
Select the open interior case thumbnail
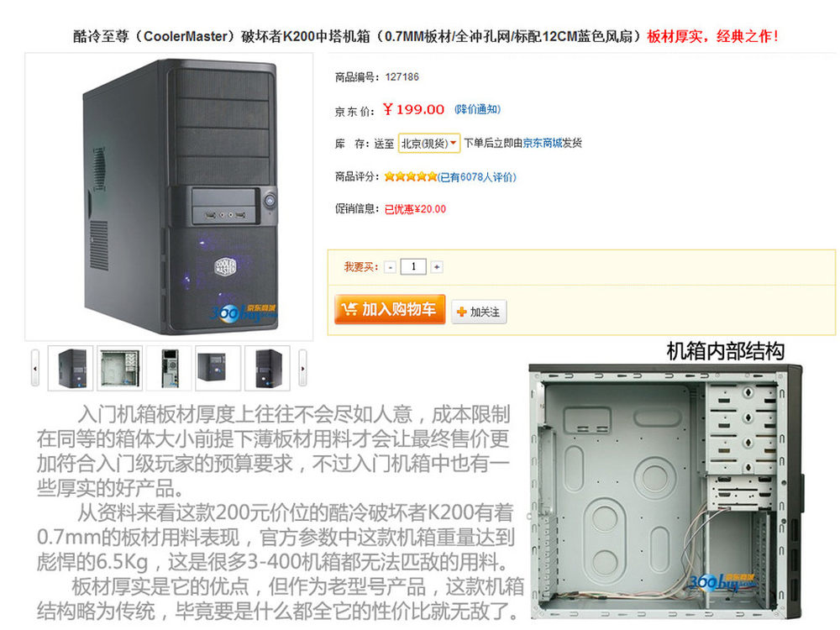click(x=119, y=368)
